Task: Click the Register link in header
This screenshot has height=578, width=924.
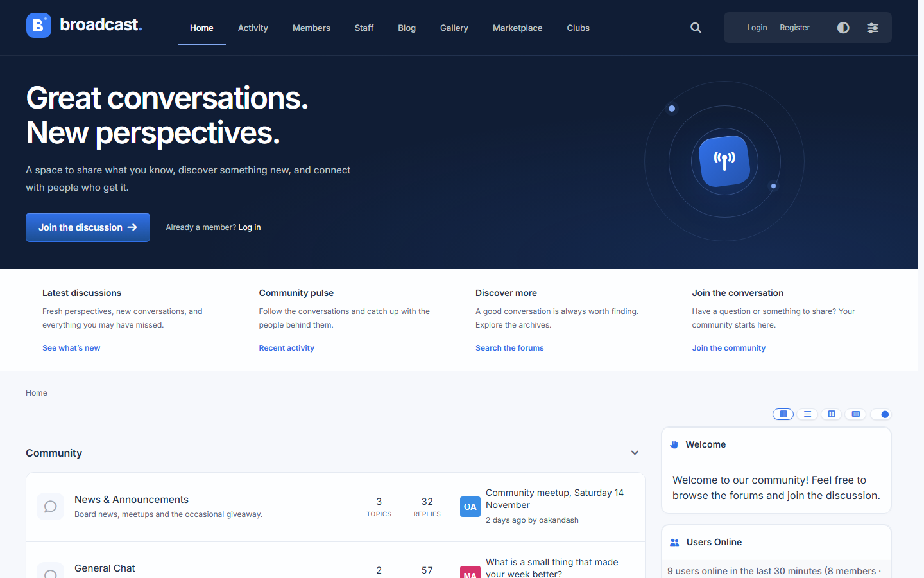Action: (794, 28)
